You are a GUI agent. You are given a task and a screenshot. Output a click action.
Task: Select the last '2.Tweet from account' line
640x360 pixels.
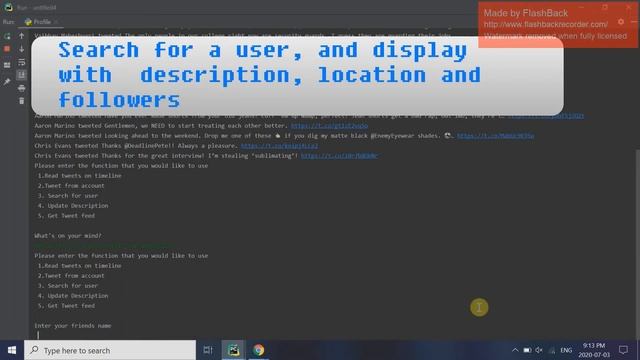point(71,276)
